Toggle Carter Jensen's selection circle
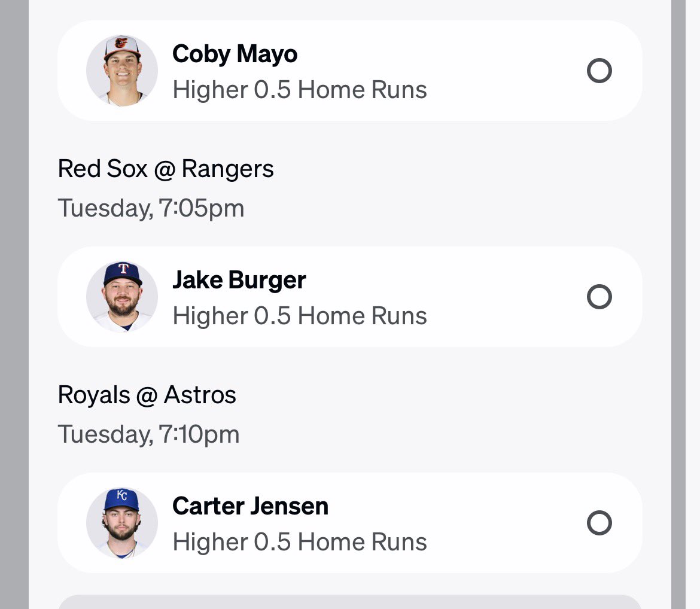This screenshot has height=609, width=700. coord(599,523)
